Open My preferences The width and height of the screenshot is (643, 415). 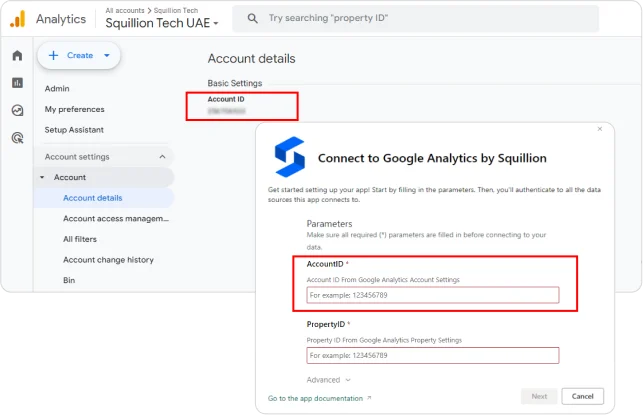[75, 109]
